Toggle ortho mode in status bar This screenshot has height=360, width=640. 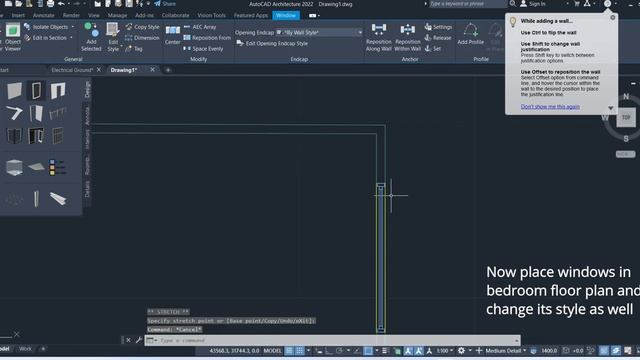click(329, 351)
